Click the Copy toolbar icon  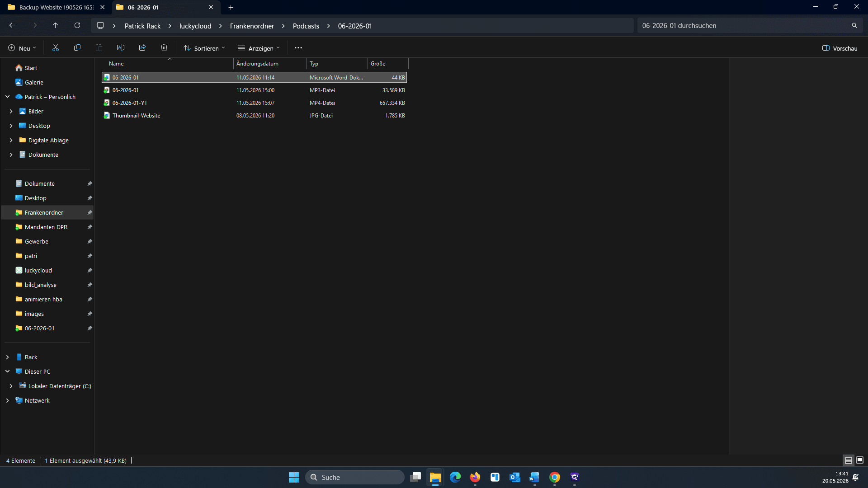[x=77, y=48]
